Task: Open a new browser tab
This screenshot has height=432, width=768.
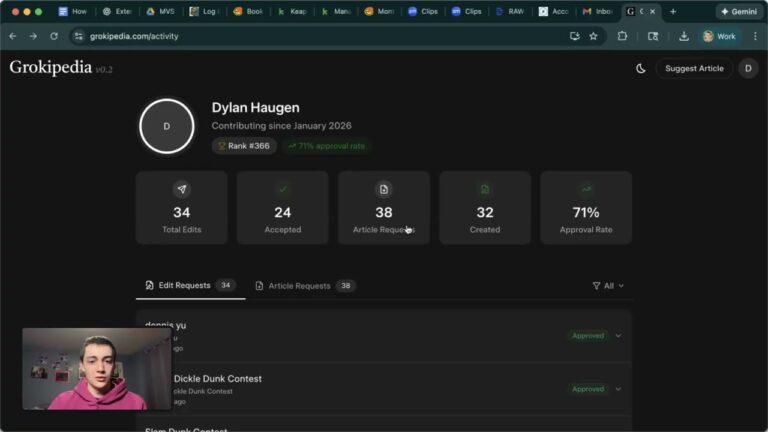Action: pos(673,11)
